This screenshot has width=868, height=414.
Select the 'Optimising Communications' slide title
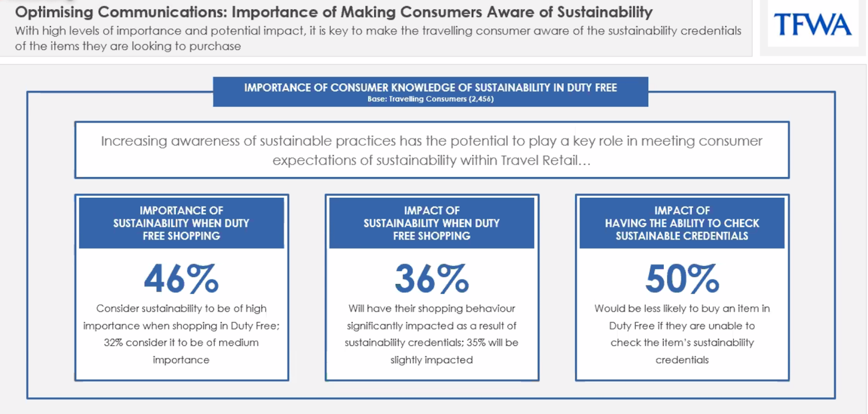[333, 12]
